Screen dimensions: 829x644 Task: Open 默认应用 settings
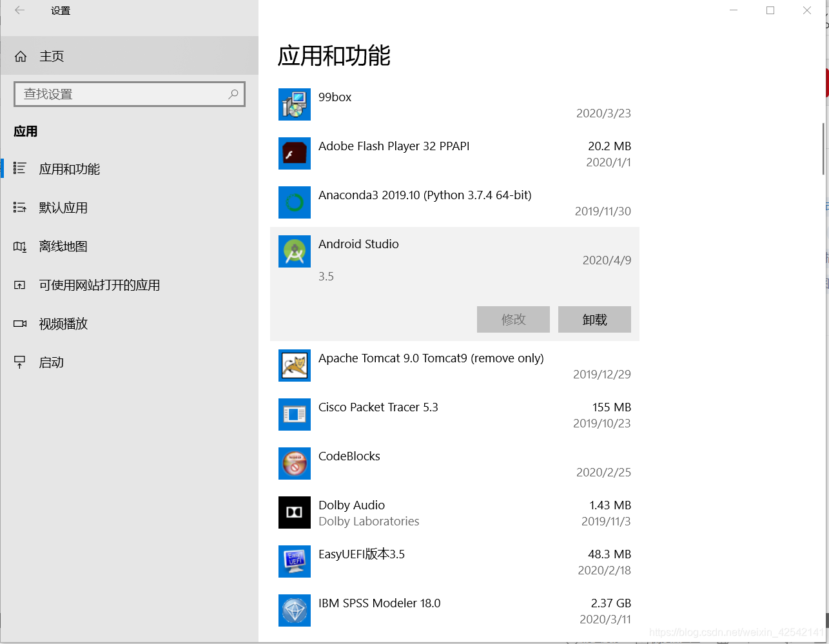(129, 208)
